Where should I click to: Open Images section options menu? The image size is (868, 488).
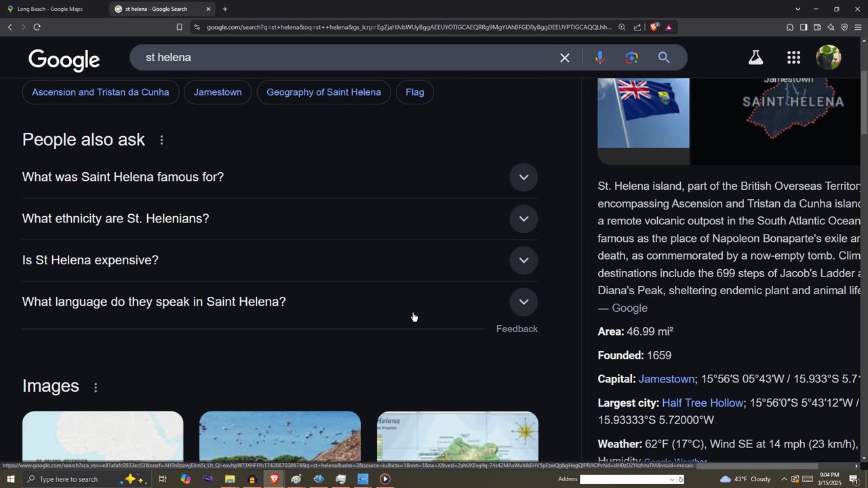[96, 387]
